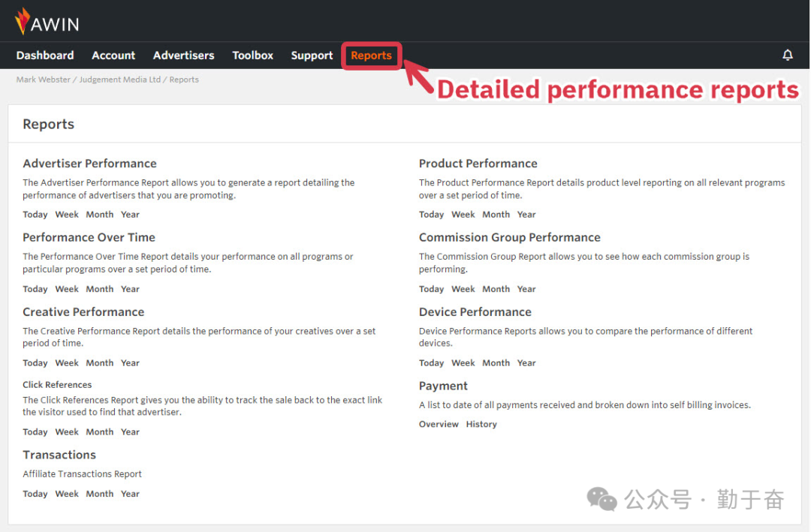Screen dimensions: 811x532
Task: Select the highlighted Reports tab
Action: 371,56
